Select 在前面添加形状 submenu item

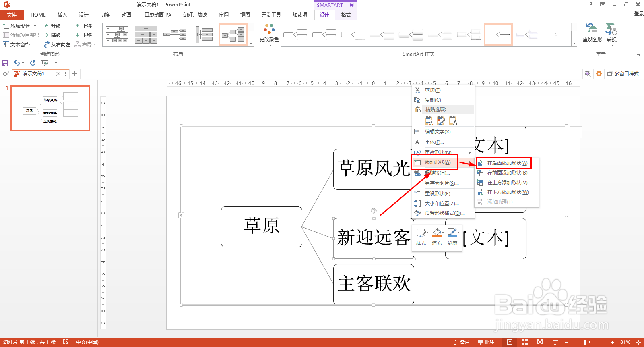[507, 173]
